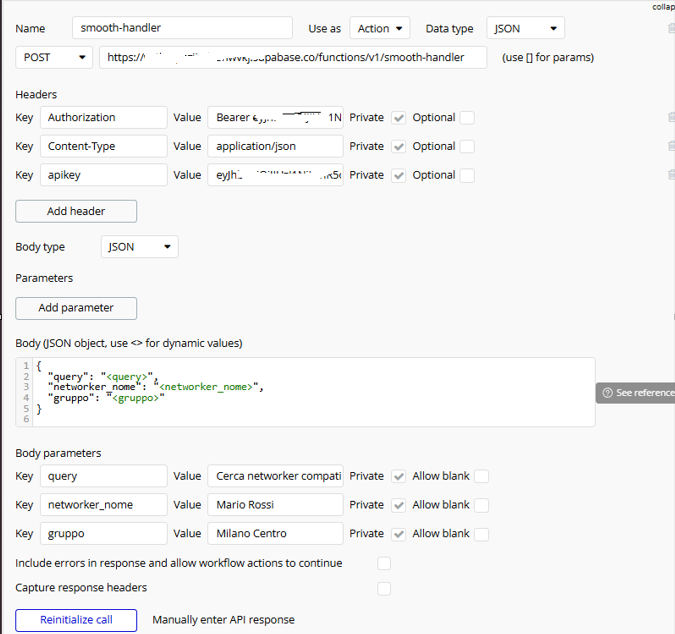Delete the apikey header row
The image size is (675, 634).
671,175
